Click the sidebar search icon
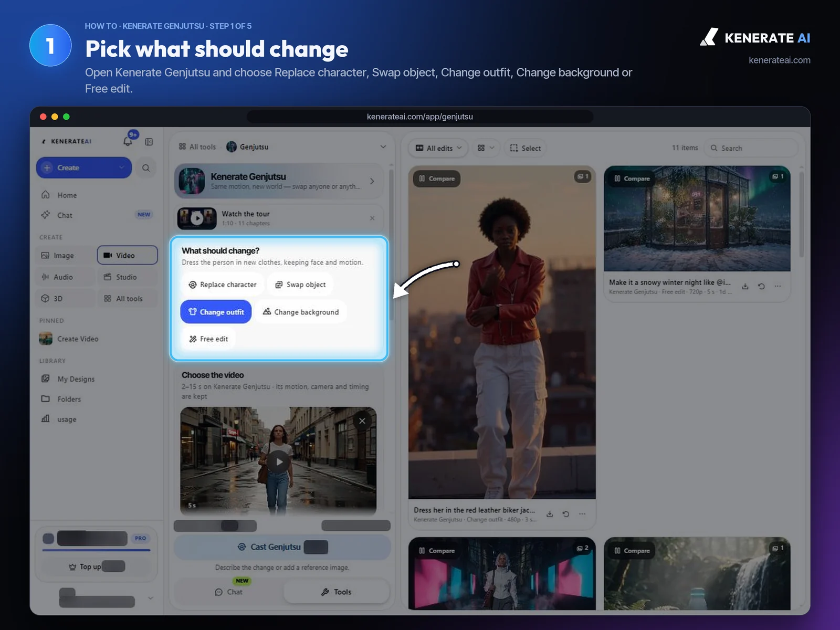Viewport: 840px width, 630px height. [x=146, y=168]
